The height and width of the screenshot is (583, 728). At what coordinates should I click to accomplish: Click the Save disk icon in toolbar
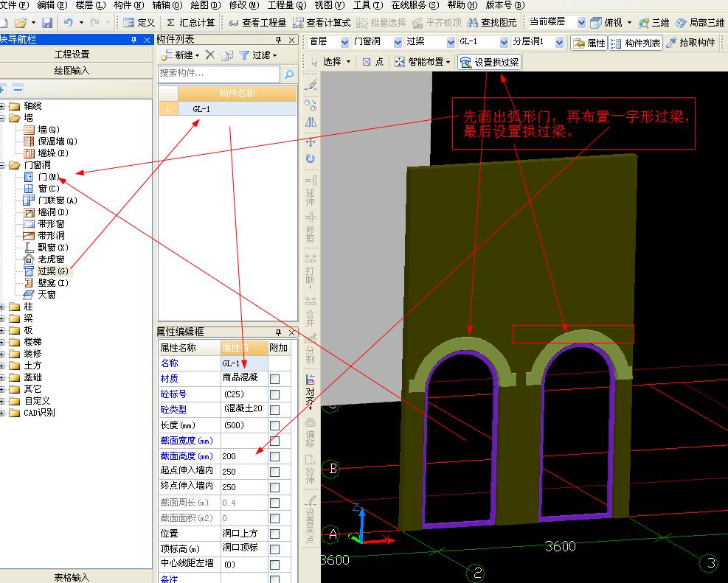pyautogui.click(x=47, y=22)
